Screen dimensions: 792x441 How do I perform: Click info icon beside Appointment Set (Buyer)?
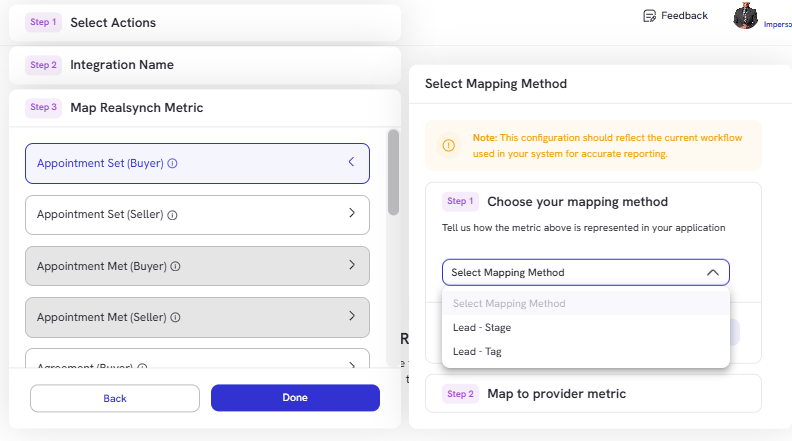point(172,164)
